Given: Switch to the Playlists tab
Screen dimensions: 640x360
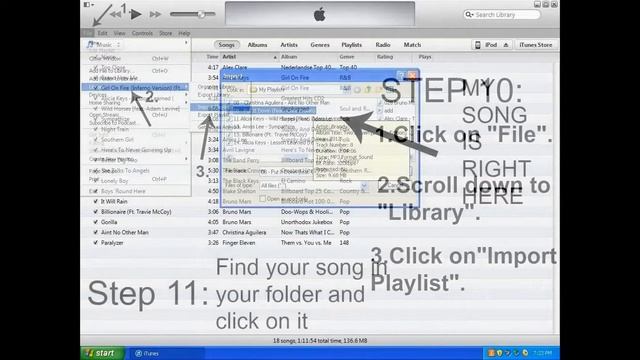Looking at the screenshot, I should [x=351, y=45].
